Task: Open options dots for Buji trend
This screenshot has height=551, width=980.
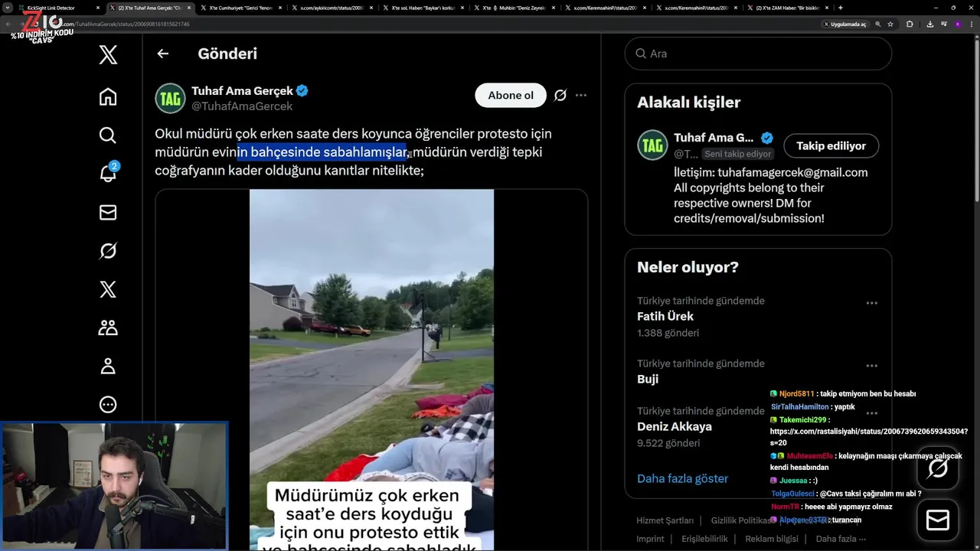Action: 871,366
